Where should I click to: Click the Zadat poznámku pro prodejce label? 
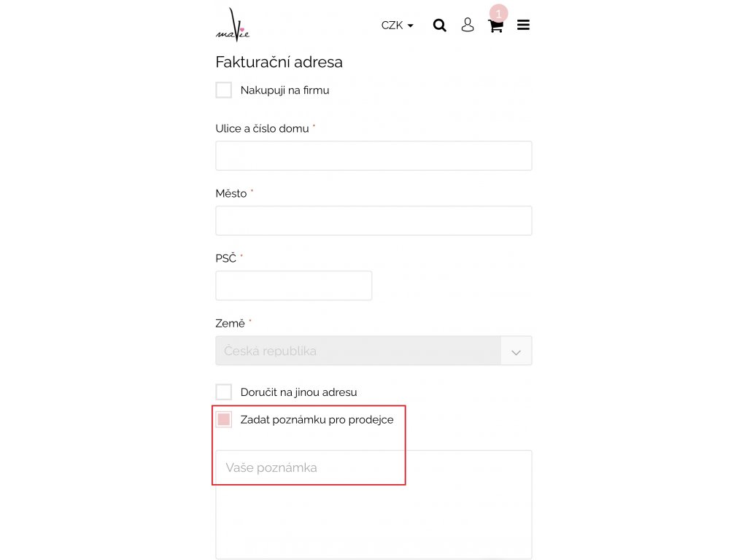pos(317,419)
